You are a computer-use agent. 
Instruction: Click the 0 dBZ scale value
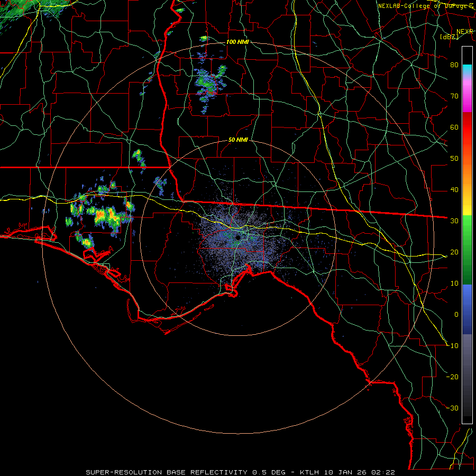click(x=456, y=315)
